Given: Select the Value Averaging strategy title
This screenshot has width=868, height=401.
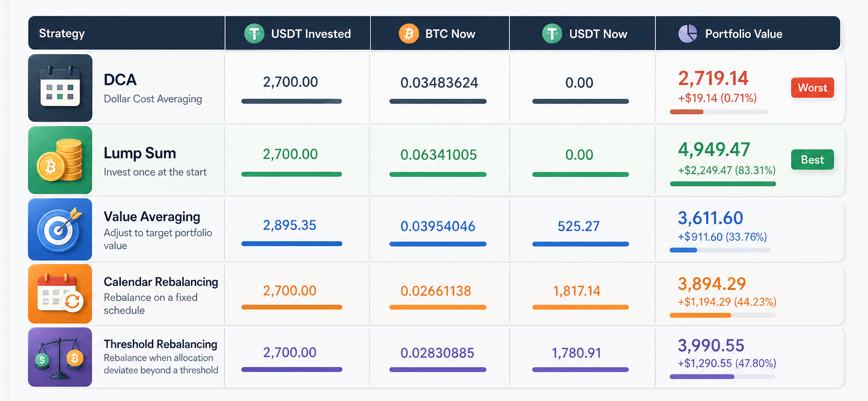Looking at the screenshot, I should pos(152,216).
